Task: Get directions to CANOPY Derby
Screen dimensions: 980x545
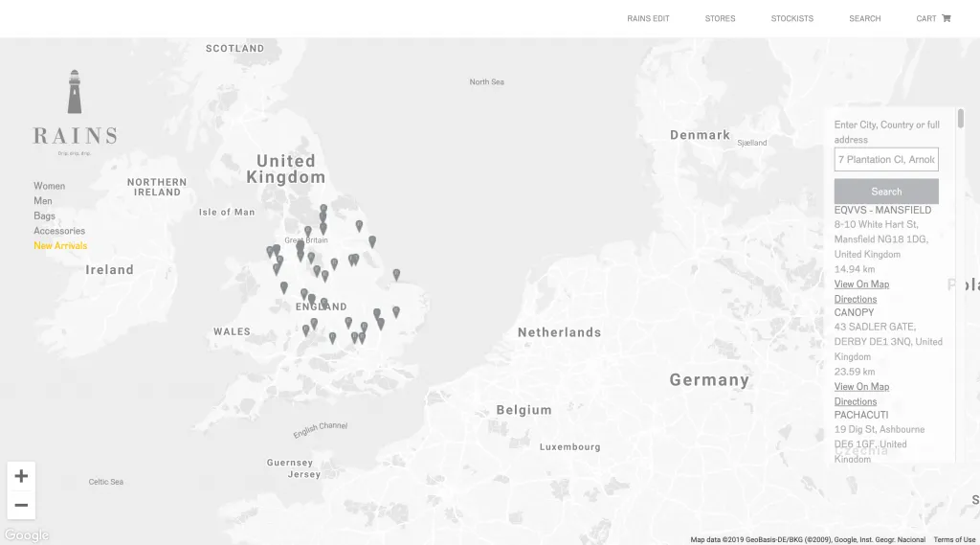Action: coord(855,401)
